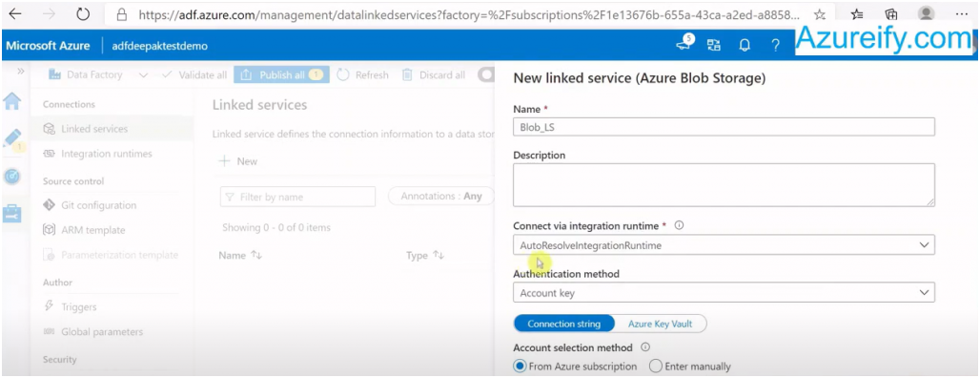Click the Description text area
The width and height of the screenshot is (980, 378).
[724, 185]
